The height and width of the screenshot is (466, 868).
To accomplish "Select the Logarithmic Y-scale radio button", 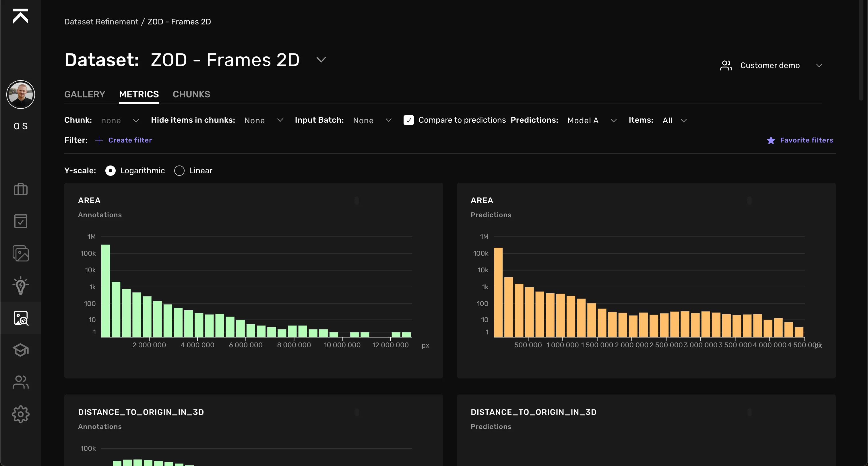I will point(110,171).
